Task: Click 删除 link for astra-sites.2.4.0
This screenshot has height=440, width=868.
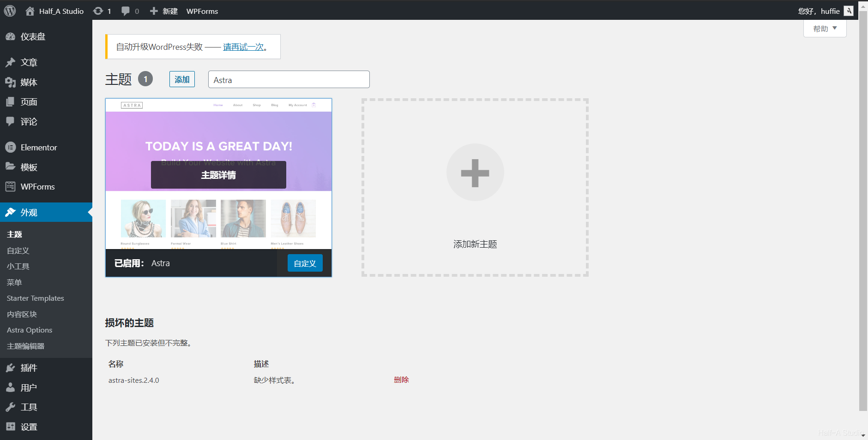Action: (401, 380)
